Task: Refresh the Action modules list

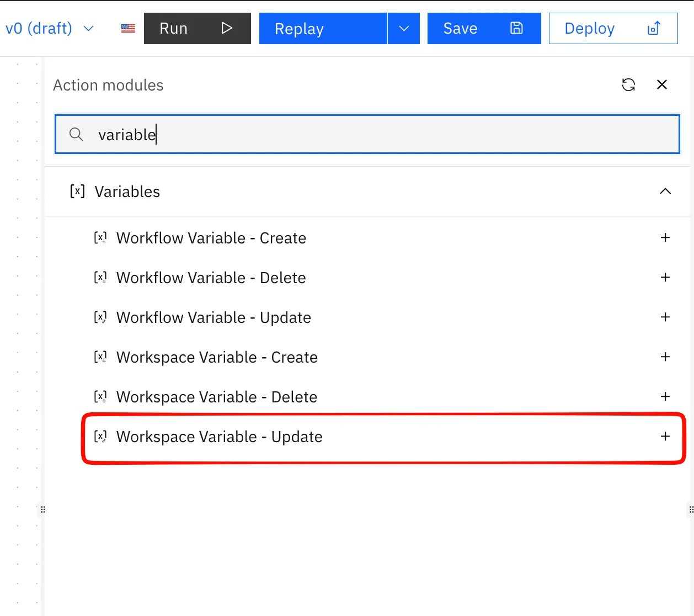Action: tap(628, 84)
